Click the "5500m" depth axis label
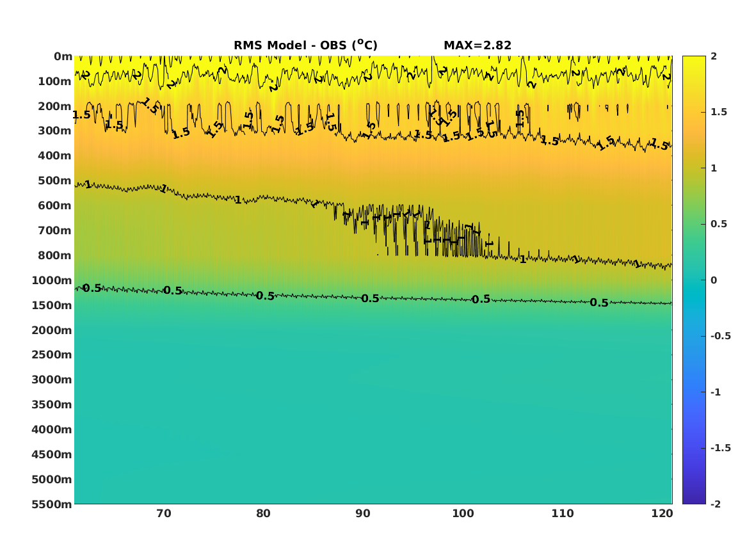 (52, 504)
